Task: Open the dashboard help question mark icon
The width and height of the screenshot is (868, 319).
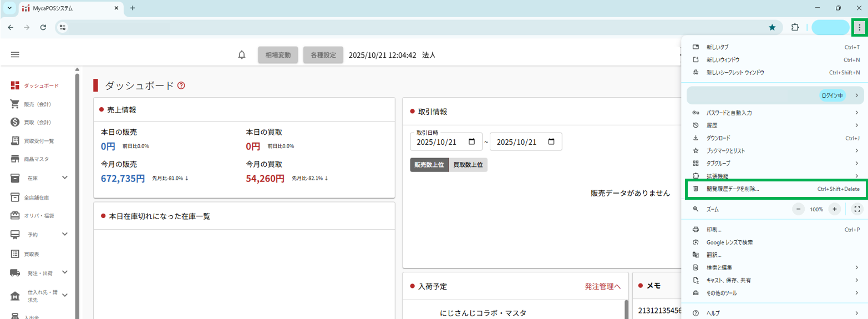Action: (181, 85)
